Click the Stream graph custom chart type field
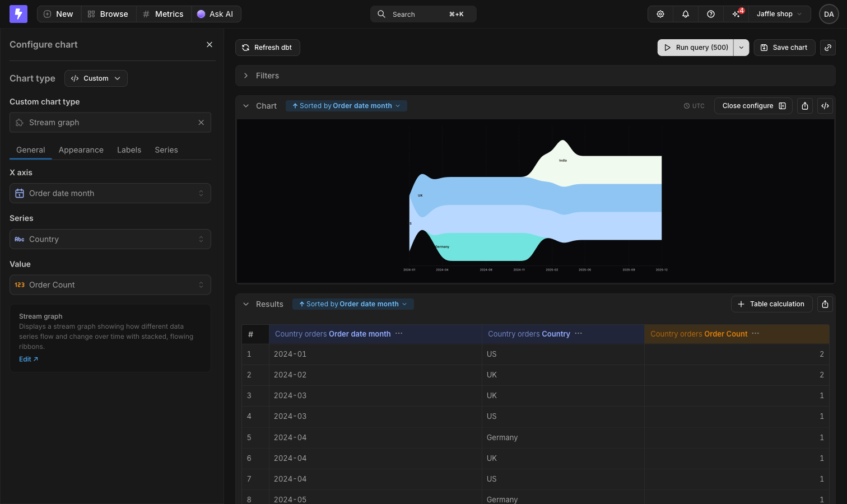This screenshot has width=847, height=504. (110, 123)
